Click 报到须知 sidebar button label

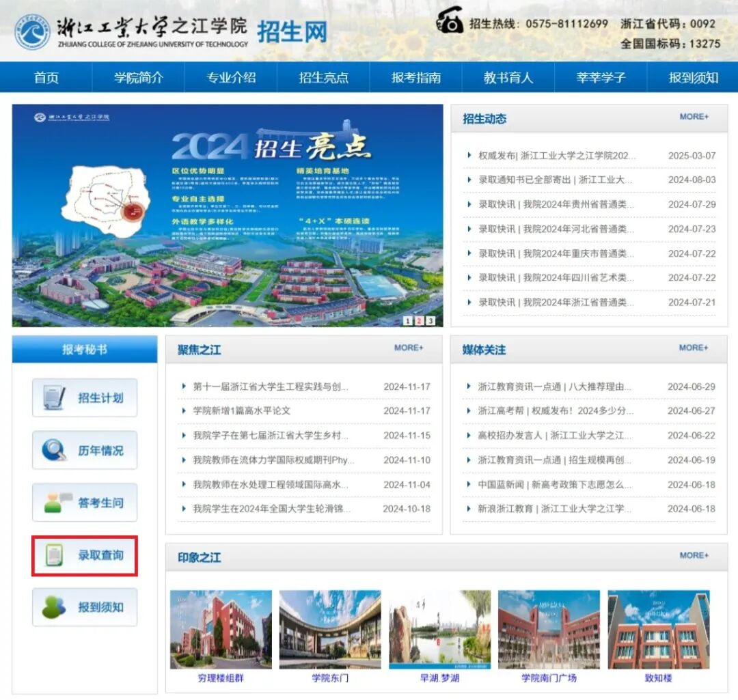point(100,607)
